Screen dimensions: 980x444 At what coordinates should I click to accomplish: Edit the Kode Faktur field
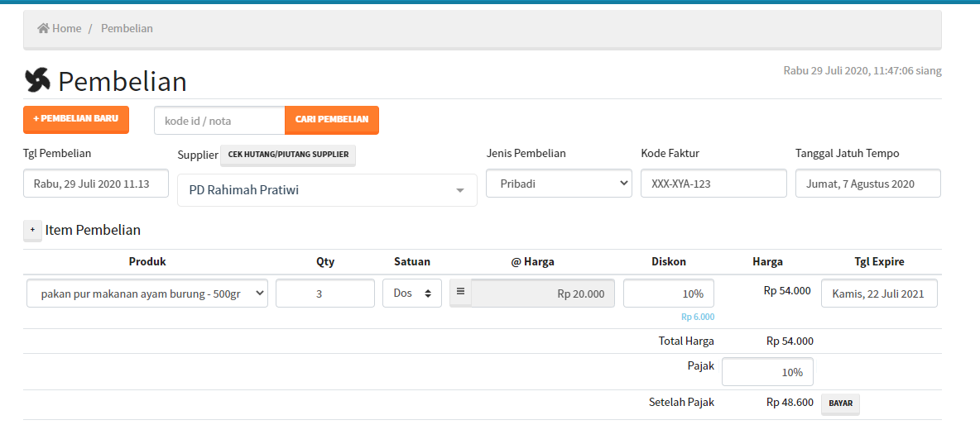point(713,184)
